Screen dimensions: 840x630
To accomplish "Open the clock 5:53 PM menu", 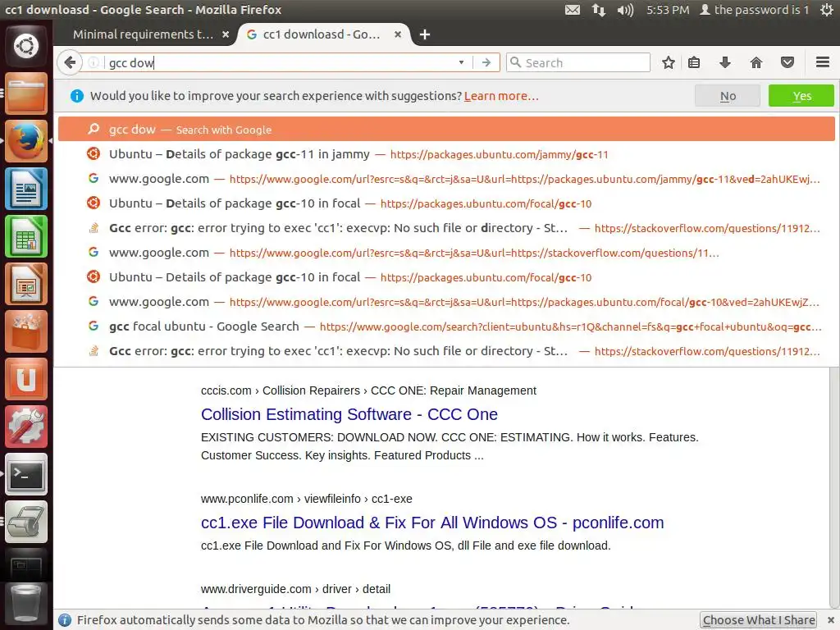I will coord(668,10).
